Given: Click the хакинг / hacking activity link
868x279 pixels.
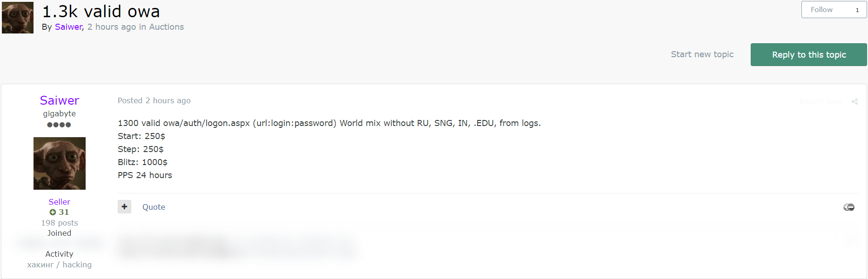Looking at the screenshot, I should (x=60, y=265).
